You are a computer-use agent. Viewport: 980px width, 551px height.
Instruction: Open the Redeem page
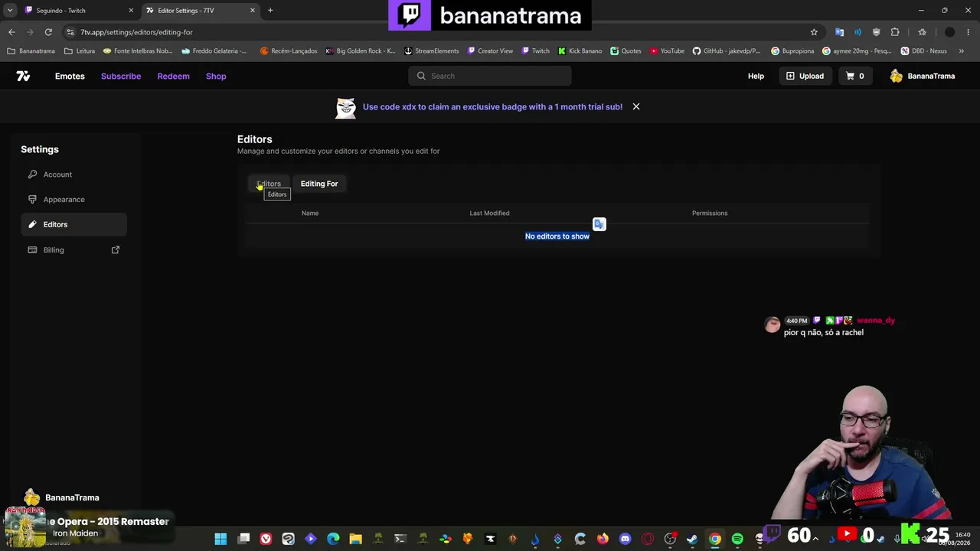[173, 76]
